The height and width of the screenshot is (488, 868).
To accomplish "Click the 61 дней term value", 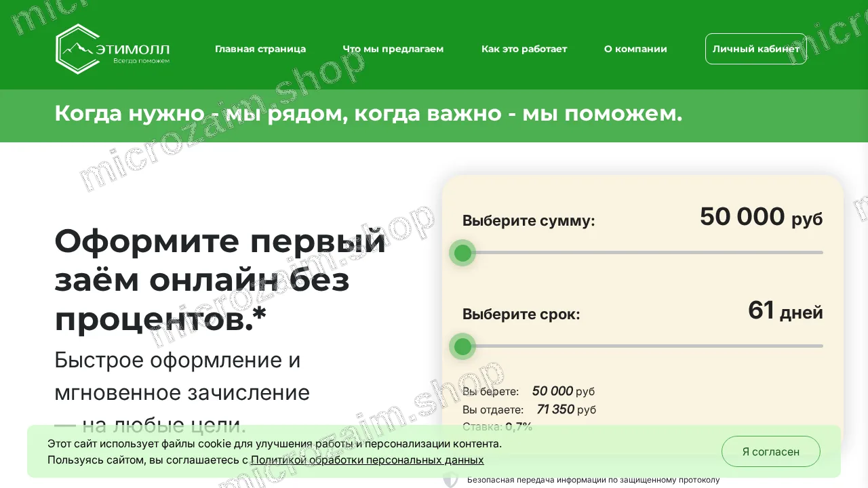I will pyautogui.click(x=785, y=310).
